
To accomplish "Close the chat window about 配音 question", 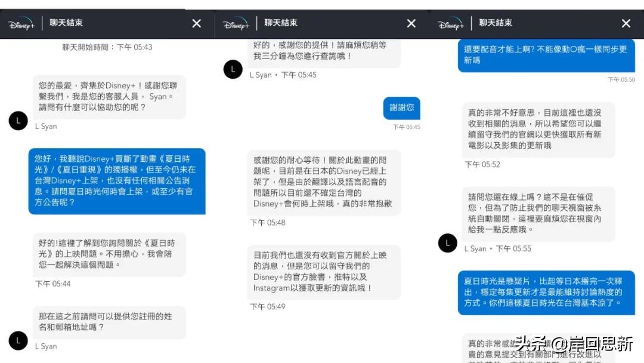I will [626, 23].
